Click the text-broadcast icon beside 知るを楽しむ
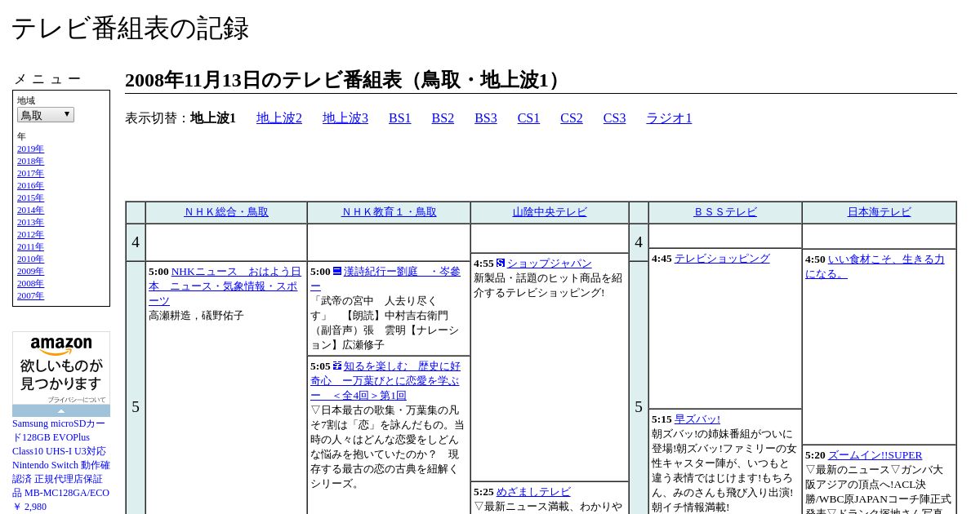Viewport: 980px width, 514px height. [337, 366]
